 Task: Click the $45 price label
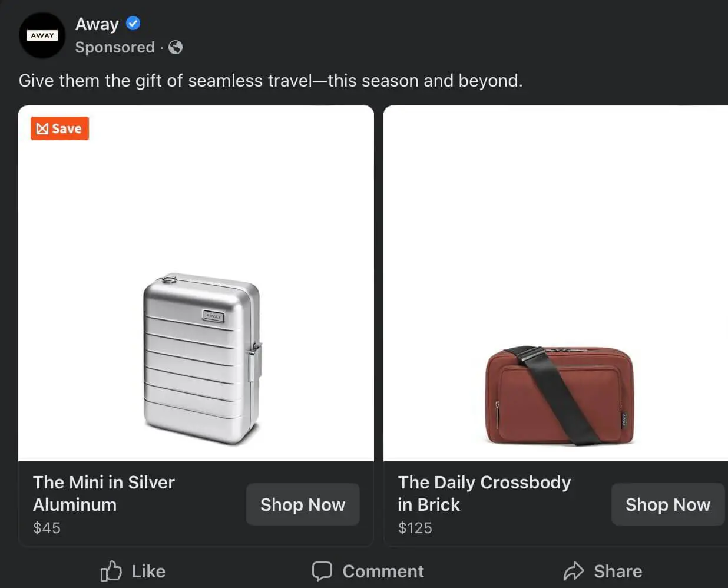coord(47,527)
